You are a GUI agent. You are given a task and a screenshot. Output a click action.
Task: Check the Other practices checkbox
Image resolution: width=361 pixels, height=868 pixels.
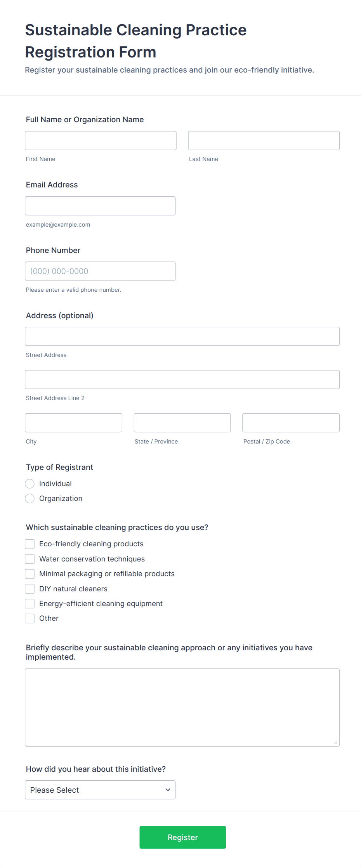tap(30, 618)
